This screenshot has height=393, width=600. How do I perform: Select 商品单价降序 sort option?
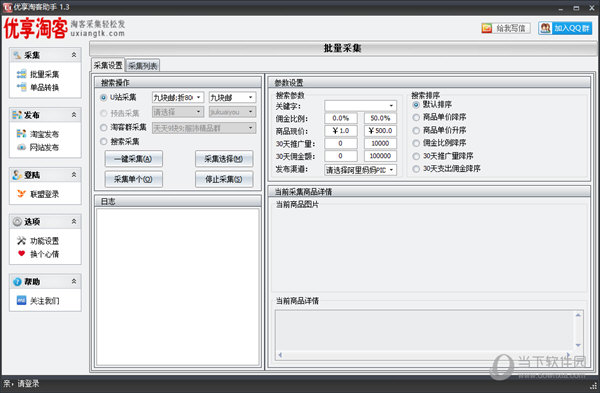click(x=416, y=117)
